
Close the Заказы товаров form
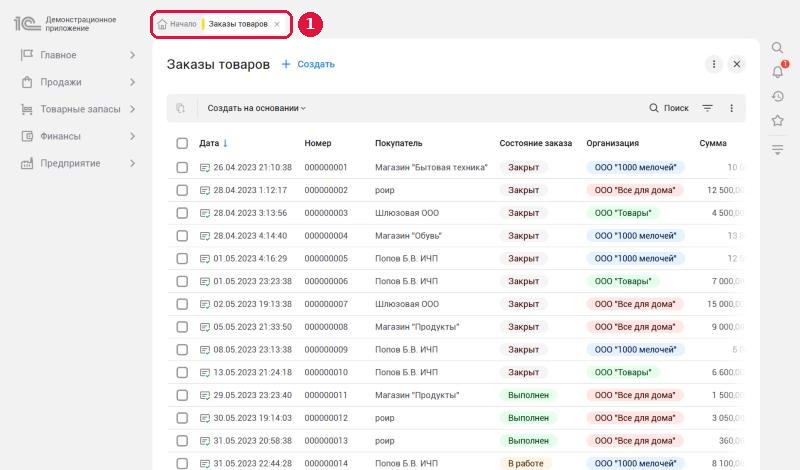point(737,64)
